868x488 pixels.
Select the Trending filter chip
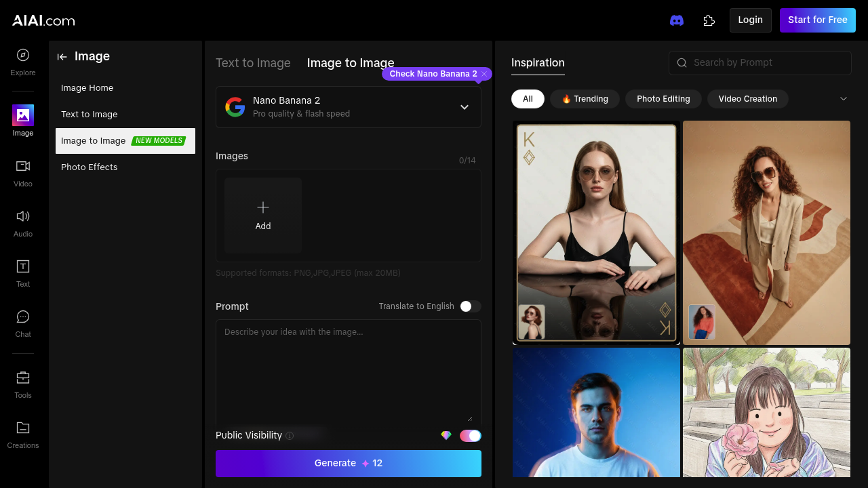[585, 99]
